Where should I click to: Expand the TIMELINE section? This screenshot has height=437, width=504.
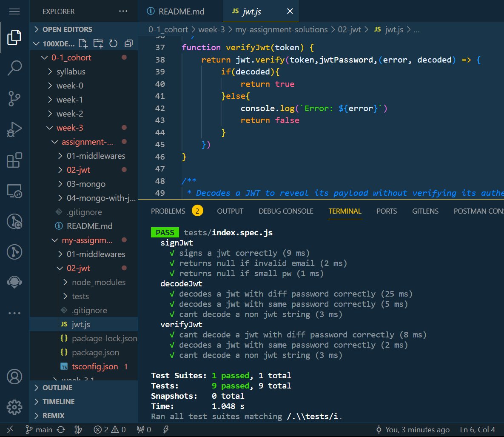pyautogui.click(x=84, y=402)
